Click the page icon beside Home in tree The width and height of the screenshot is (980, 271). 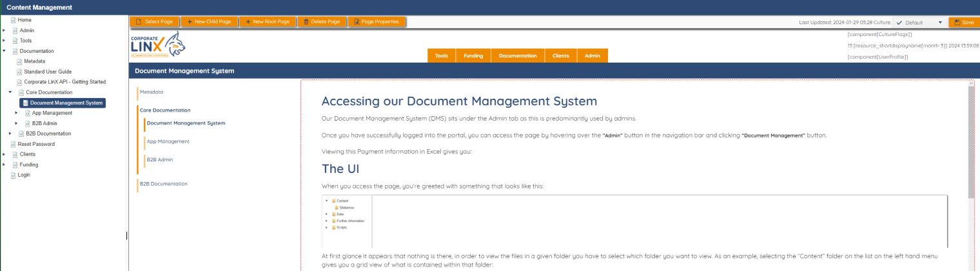coord(13,20)
